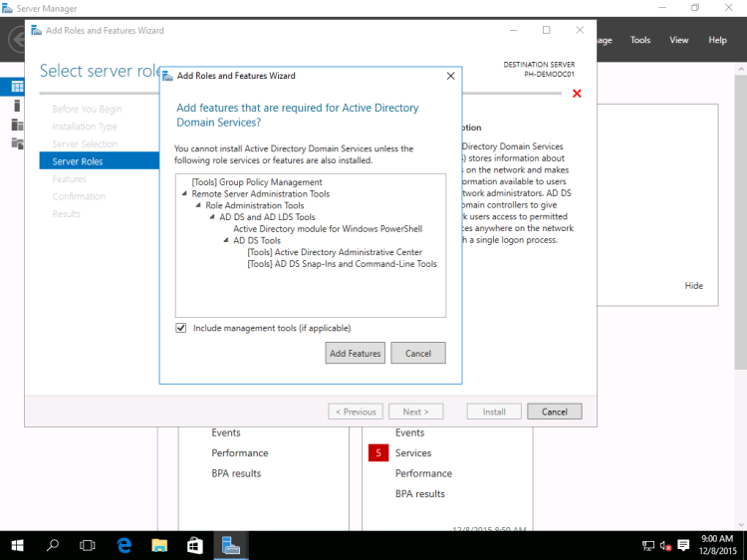This screenshot has width=747, height=560.
Task: Open the Windows Store taskbar icon
Action: (195, 545)
